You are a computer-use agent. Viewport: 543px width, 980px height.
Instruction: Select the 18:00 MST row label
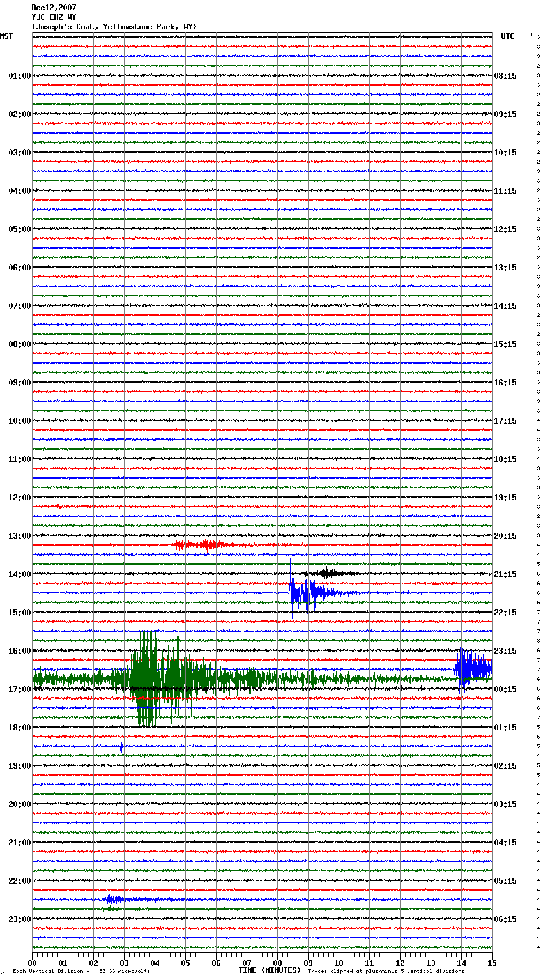coord(20,728)
